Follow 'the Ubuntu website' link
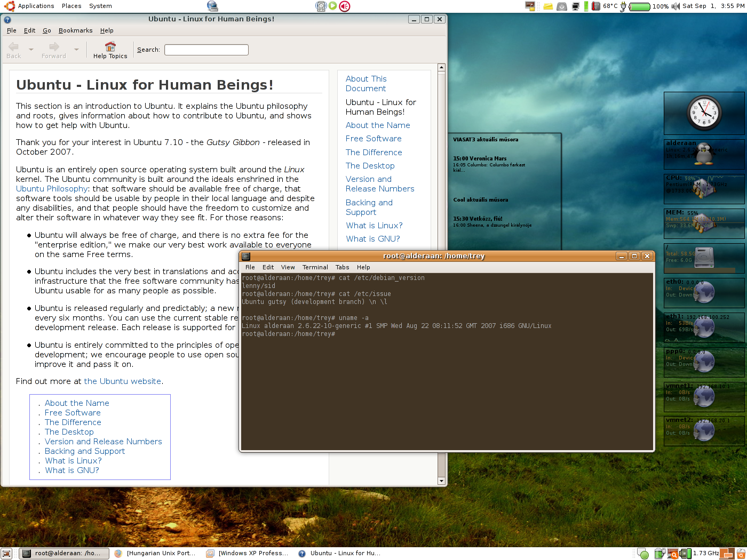 click(123, 381)
